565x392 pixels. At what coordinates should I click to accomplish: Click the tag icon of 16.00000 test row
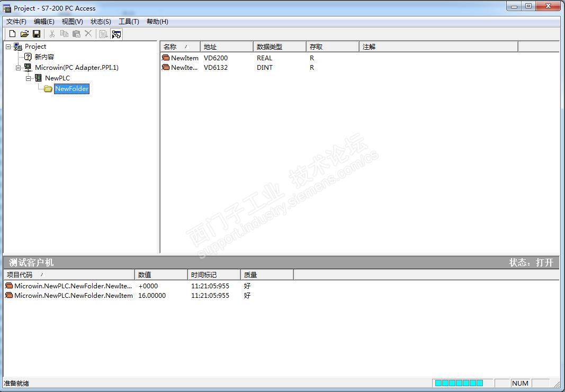click(9, 296)
